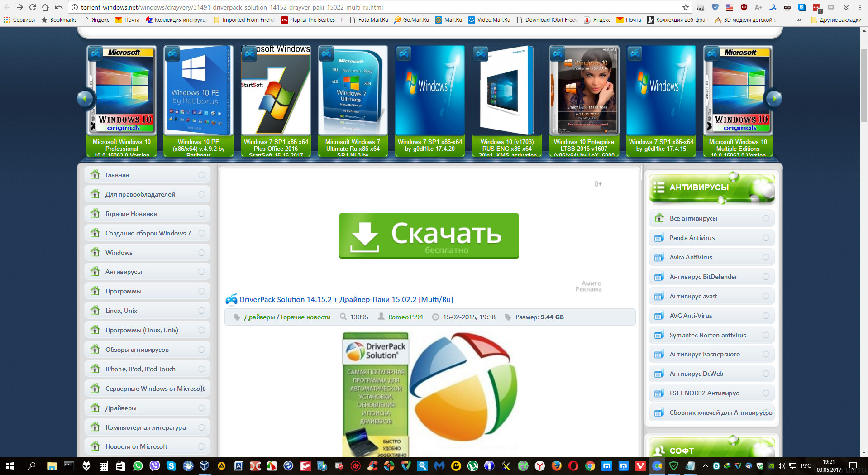
Task: Open Opera browser from the taskbar
Action: [573, 466]
